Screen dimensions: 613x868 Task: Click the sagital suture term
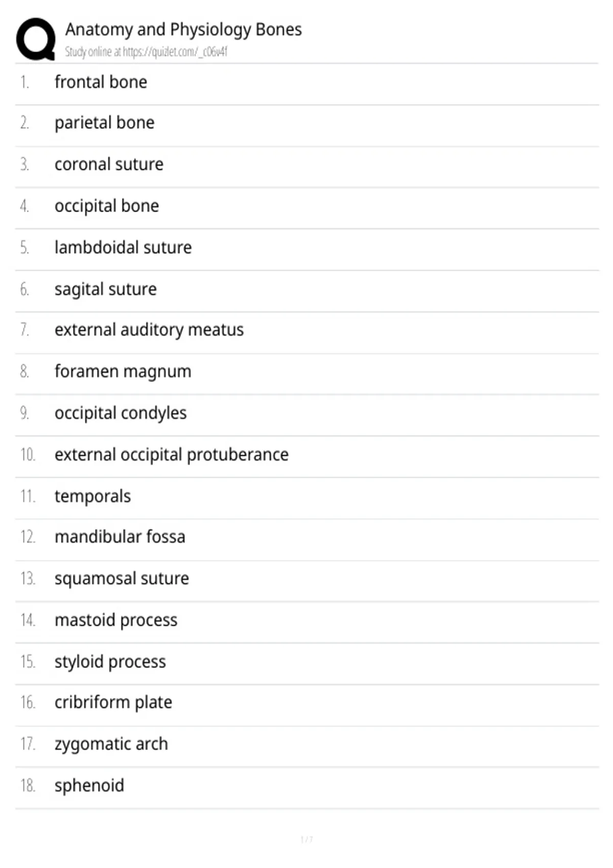106,290
